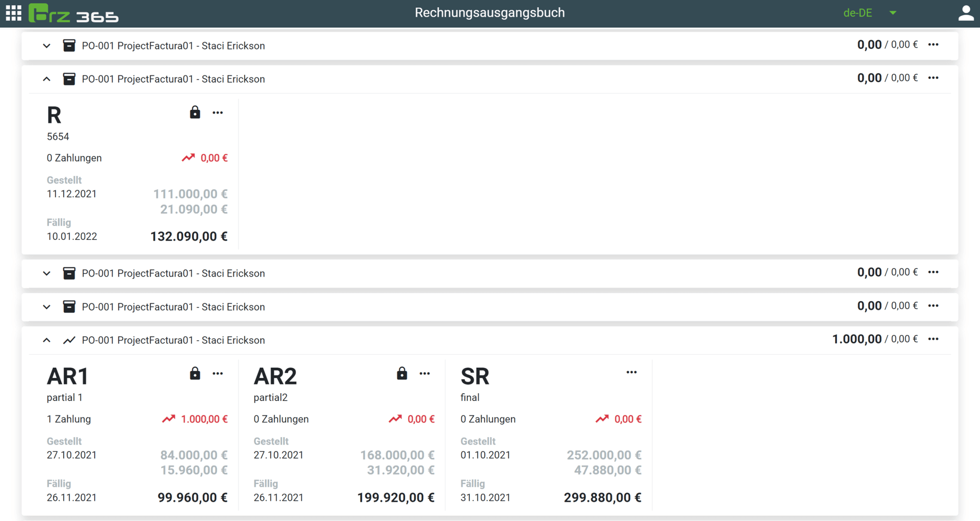
Task: Click trend arrow on AR2 payments
Action: pos(395,419)
